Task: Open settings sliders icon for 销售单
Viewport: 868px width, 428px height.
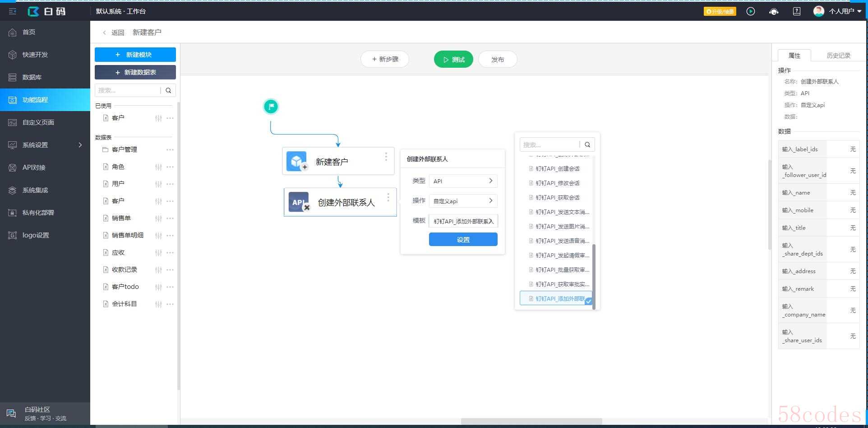Action: tap(158, 219)
